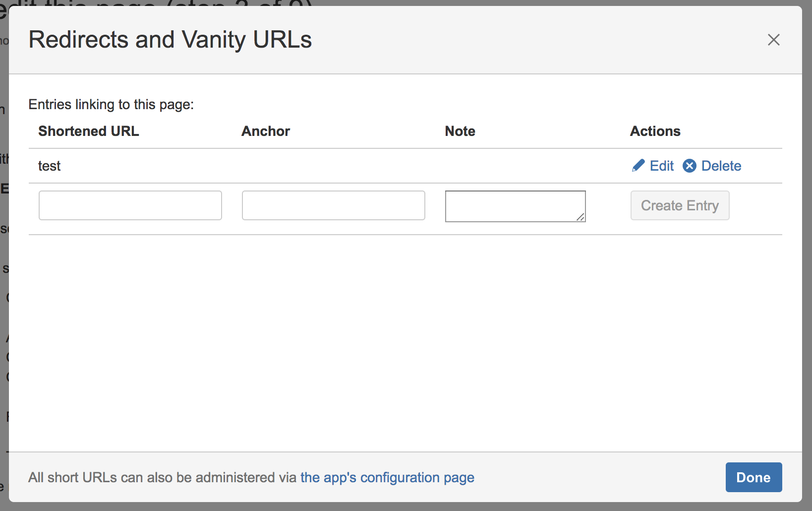This screenshot has height=511, width=812.
Task: Click the Edit link for test entry
Action: pos(662,166)
